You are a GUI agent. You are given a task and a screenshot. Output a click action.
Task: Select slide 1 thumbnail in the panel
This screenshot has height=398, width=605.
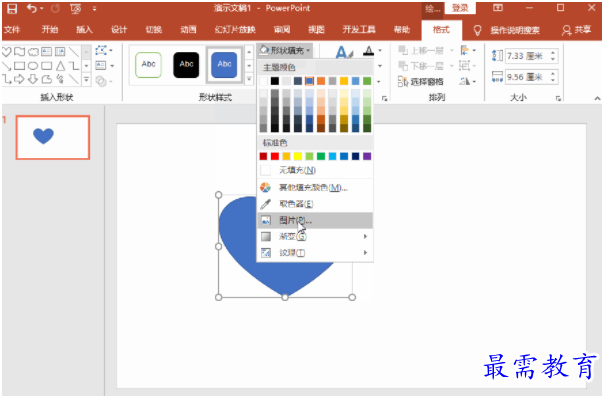pyautogui.click(x=53, y=137)
